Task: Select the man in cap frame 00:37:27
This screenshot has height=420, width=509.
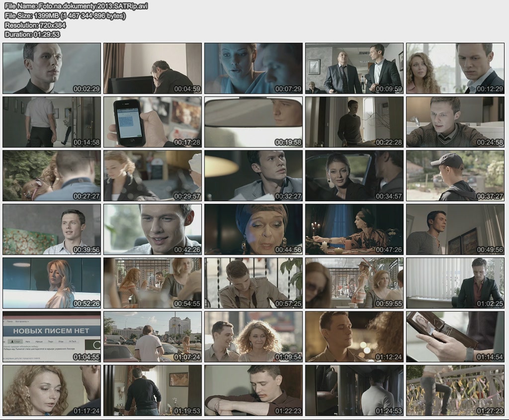Action: coord(455,175)
